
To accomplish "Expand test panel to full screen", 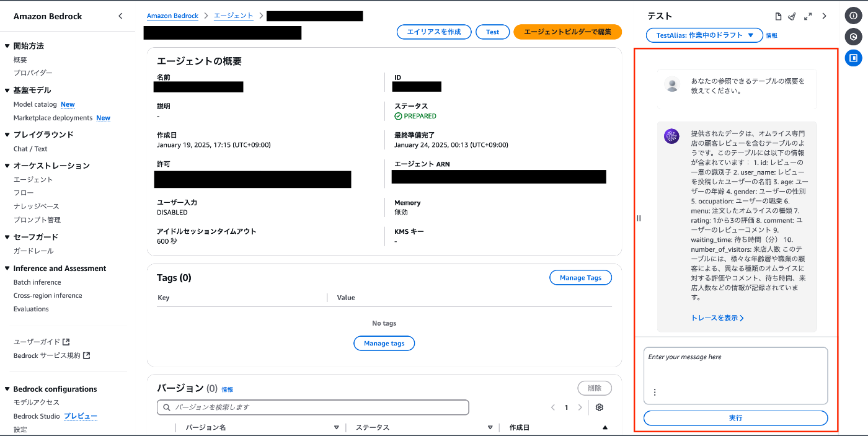I will coord(808,16).
